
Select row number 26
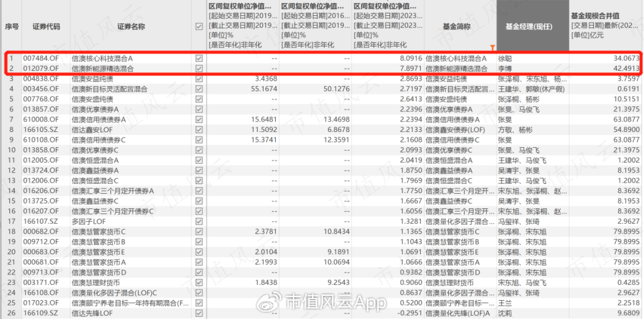click(x=12, y=313)
